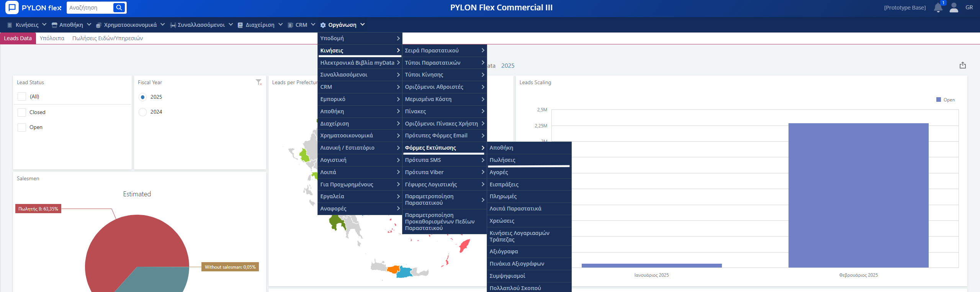This screenshot has width=980, height=292.
Task: Expand the Αποθήκη top menu chevron
Action: click(89, 24)
